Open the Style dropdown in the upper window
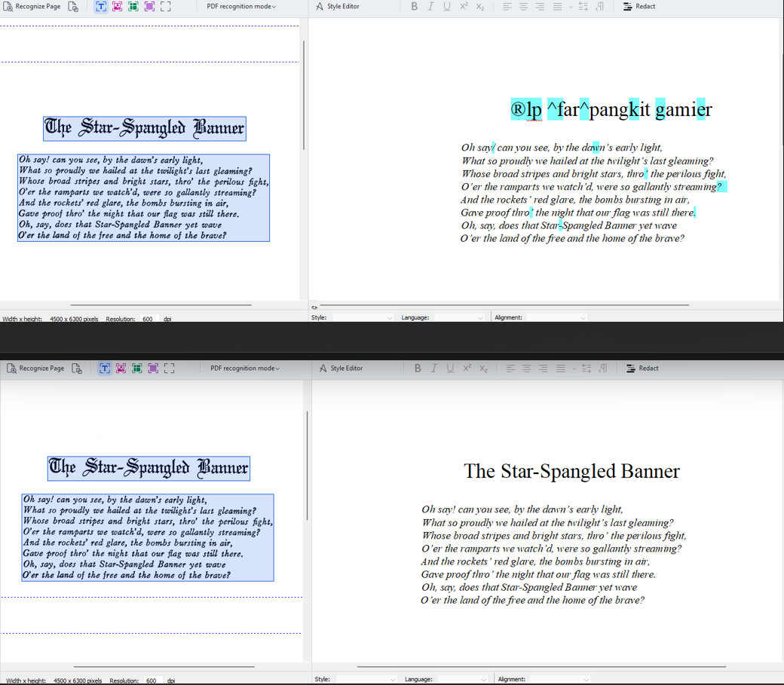This screenshot has width=784, height=685. (363, 318)
